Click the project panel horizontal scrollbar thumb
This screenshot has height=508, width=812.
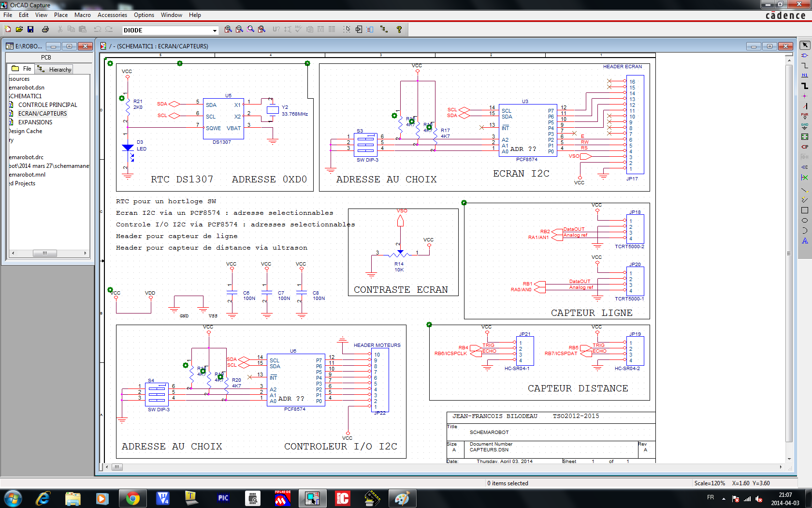pyautogui.click(x=45, y=253)
